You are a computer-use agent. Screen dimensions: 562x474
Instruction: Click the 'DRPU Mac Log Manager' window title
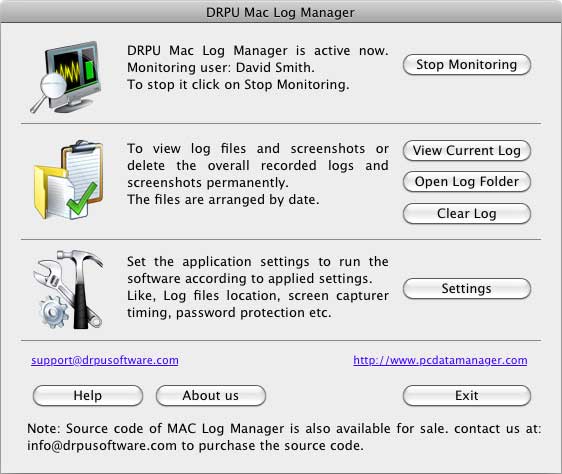[x=280, y=13]
